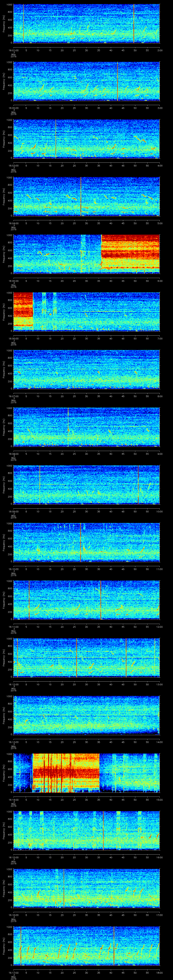Select the spectrogram panel starting at 16:13:00
Viewport: 173px width, 980px height.
tap(87, 715)
